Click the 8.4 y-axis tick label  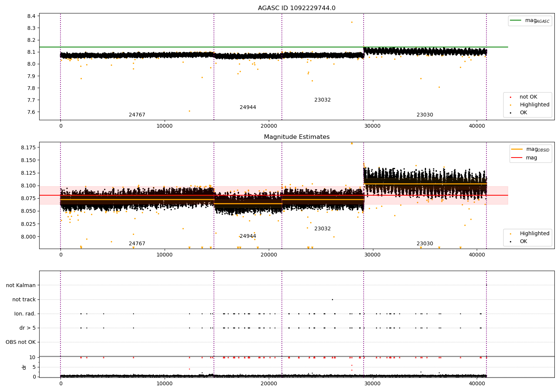tap(31, 16)
